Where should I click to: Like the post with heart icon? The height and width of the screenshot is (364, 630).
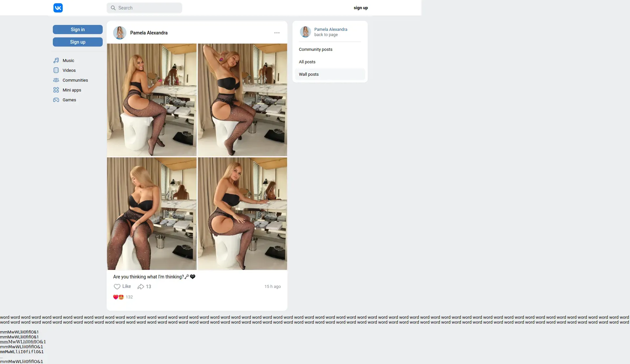click(x=117, y=287)
